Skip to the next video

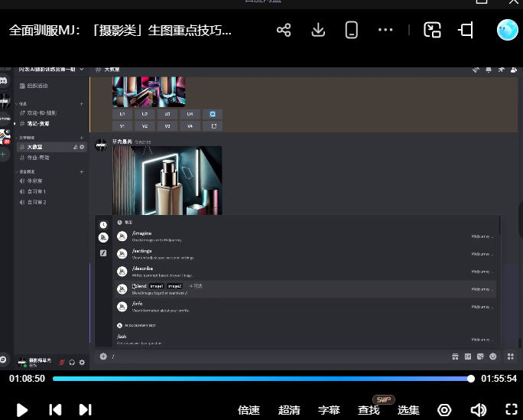point(86,410)
